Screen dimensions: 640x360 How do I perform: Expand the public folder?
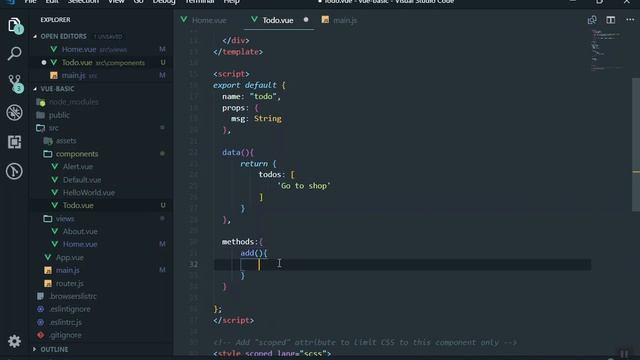point(59,115)
